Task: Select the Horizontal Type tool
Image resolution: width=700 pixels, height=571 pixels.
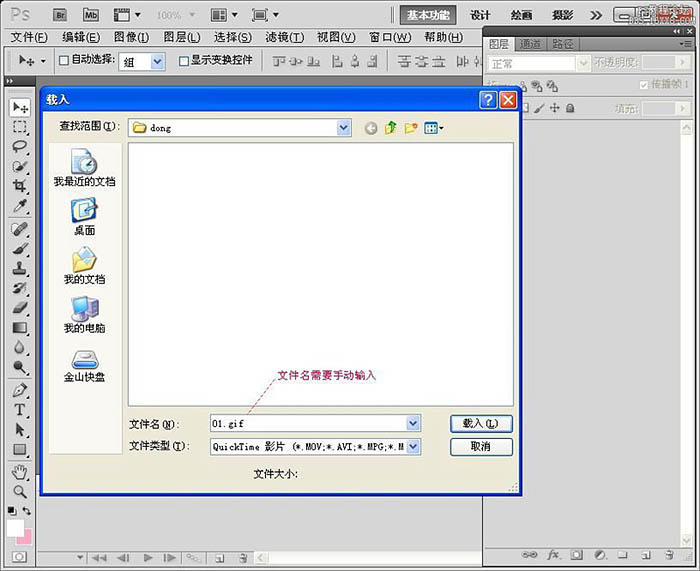Action: (x=19, y=410)
